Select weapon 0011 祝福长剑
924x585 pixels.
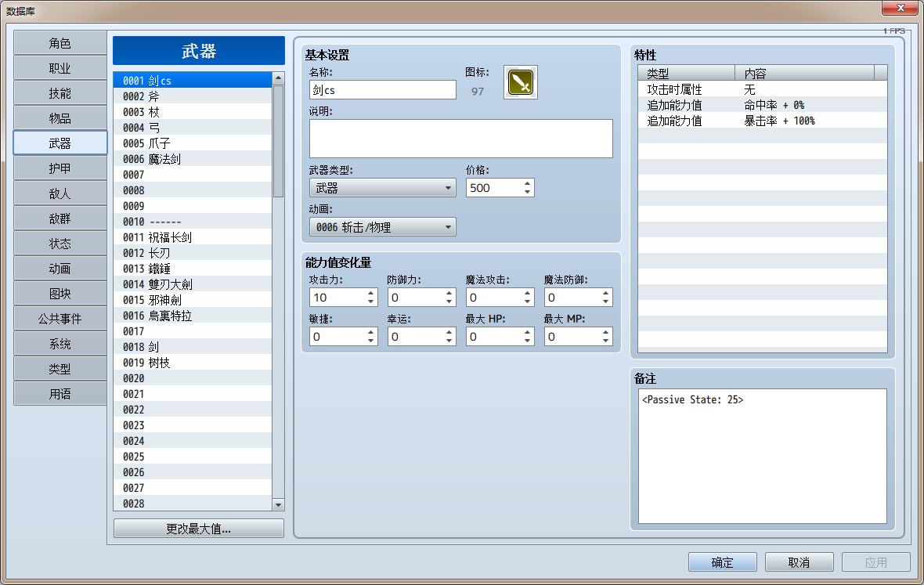(x=193, y=237)
